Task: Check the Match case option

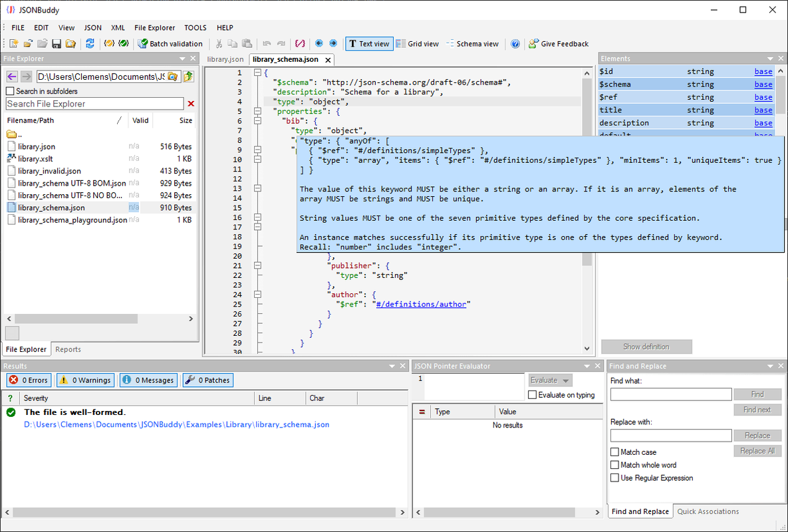Action: coord(614,452)
